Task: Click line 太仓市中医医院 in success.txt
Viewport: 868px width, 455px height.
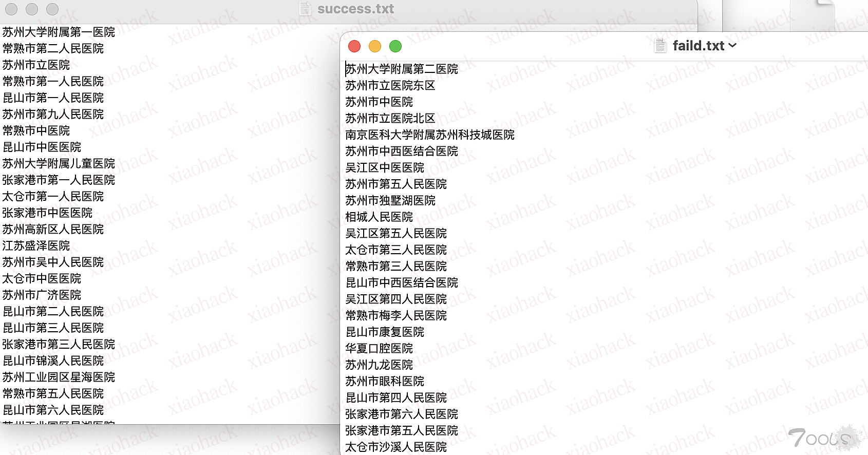Action: (x=42, y=278)
